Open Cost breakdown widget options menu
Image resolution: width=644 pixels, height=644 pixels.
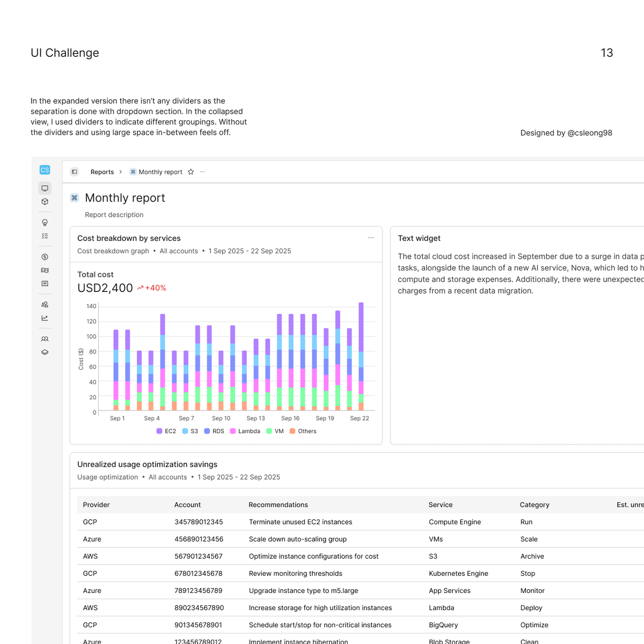click(371, 238)
